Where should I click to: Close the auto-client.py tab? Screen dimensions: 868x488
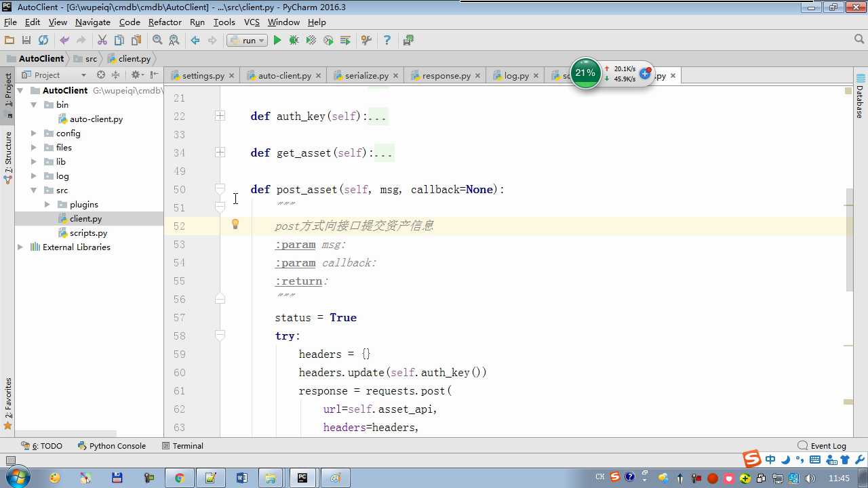(x=319, y=76)
